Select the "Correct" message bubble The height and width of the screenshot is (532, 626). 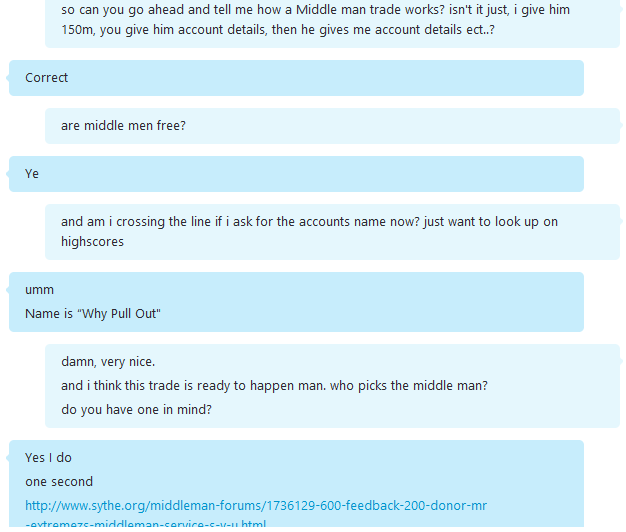[x=297, y=78]
